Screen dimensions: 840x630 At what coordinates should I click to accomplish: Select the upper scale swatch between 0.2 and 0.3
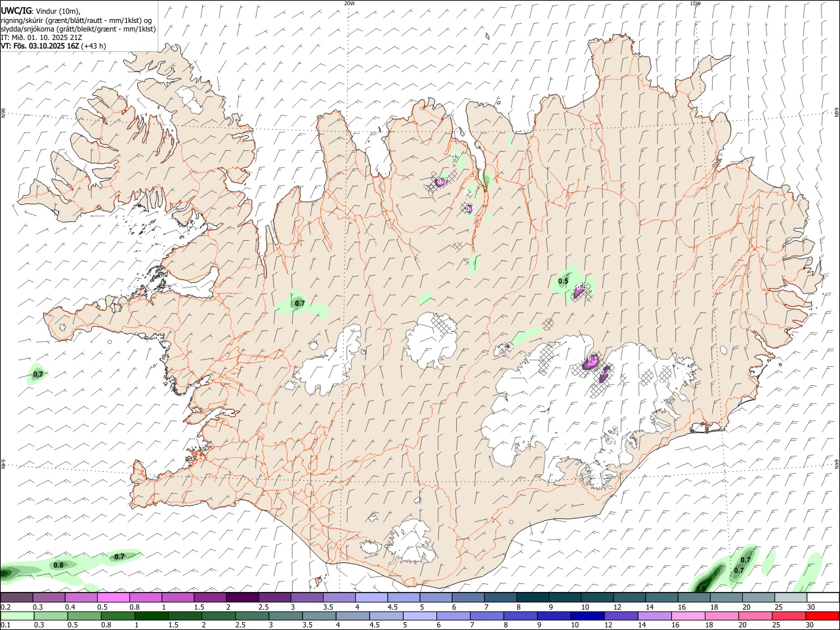tap(16, 597)
